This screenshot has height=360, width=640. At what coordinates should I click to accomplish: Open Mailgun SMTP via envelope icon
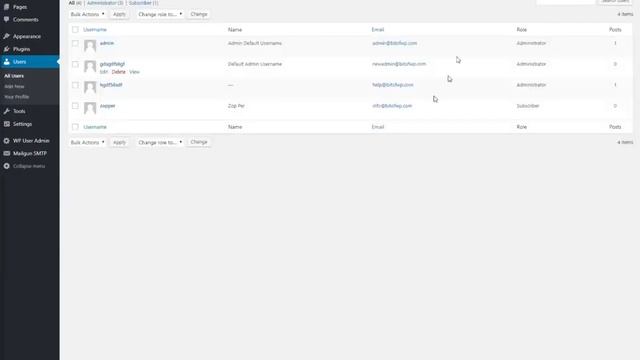coord(7,153)
